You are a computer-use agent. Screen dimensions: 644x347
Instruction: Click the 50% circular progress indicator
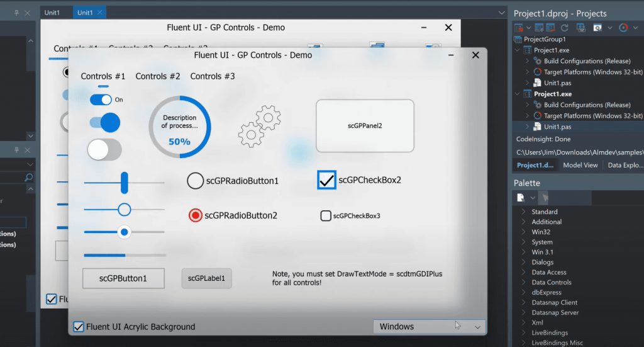pyautogui.click(x=179, y=127)
